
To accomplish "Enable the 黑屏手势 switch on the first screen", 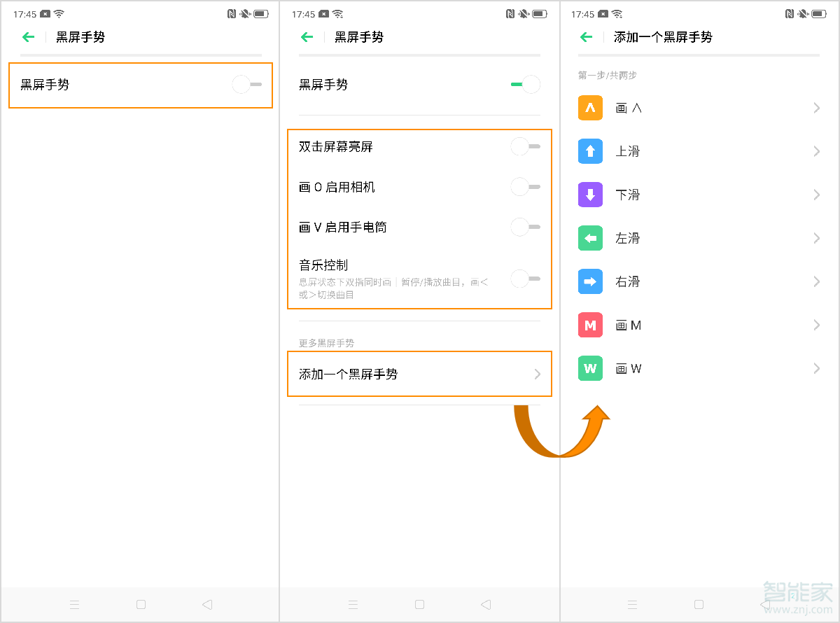I will pyautogui.click(x=245, y=84).
